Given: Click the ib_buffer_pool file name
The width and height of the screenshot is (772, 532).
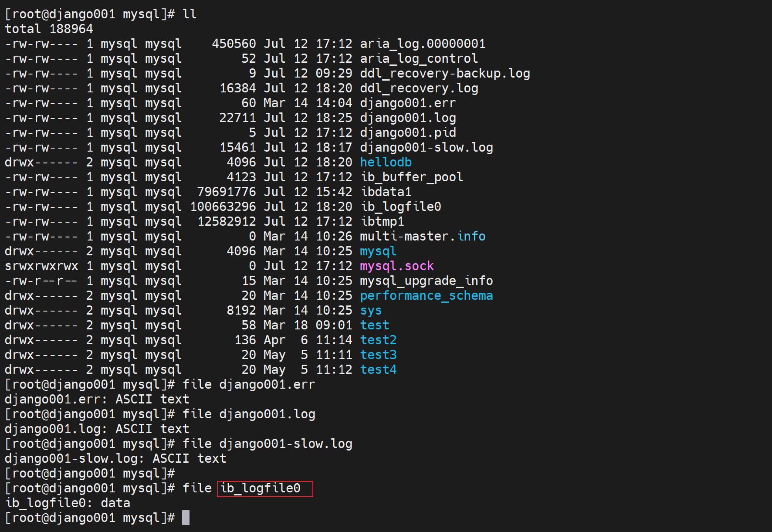Looking at the screenshot, I should (x=411, y=177).
